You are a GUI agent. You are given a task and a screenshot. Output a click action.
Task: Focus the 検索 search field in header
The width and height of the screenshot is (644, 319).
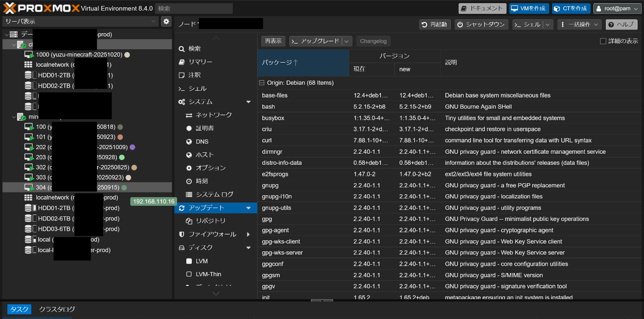194,8
